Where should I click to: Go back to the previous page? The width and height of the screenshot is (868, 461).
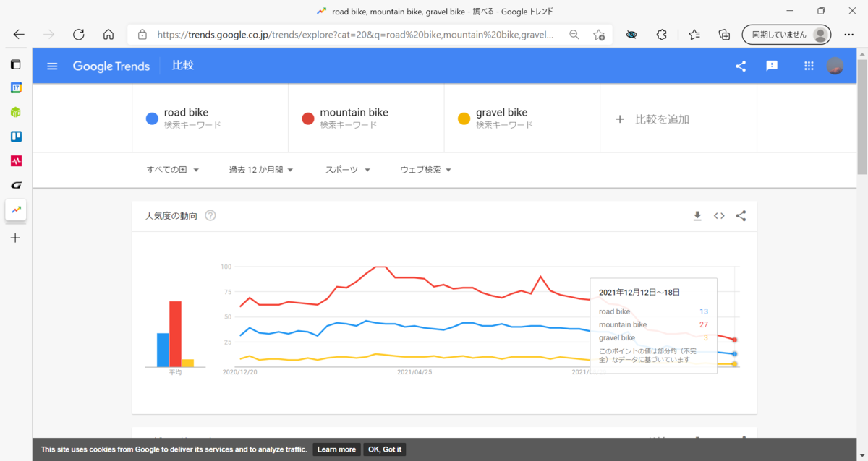pyautogui.click(x=19, y=34)
